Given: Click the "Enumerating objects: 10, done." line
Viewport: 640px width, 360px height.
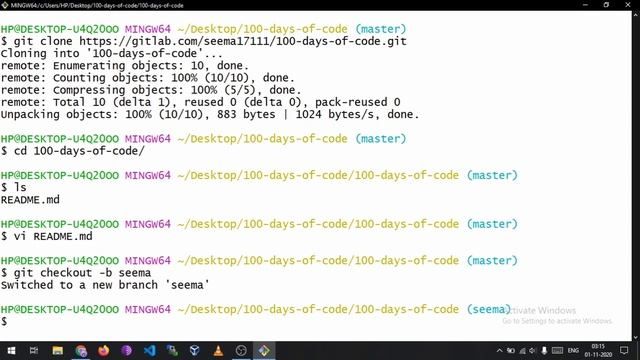Looking at the screenshot, I should [x=125, y=66].
